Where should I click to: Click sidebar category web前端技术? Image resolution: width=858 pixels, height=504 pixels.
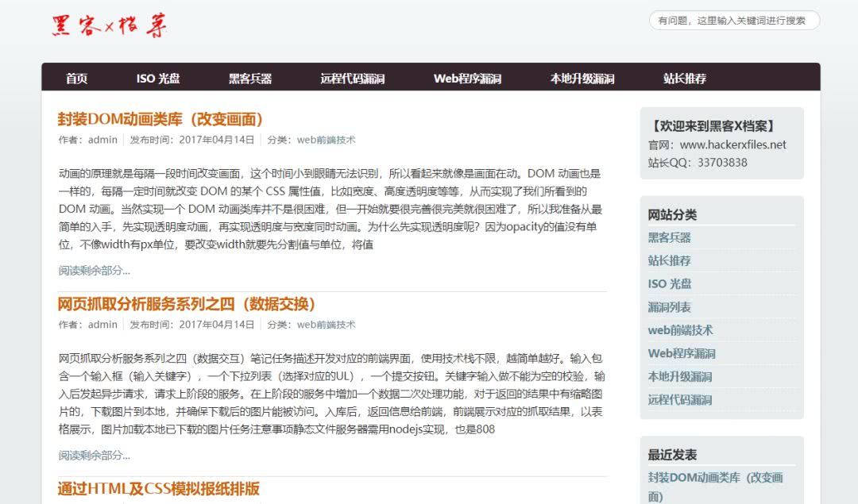[x=680, y=330]
